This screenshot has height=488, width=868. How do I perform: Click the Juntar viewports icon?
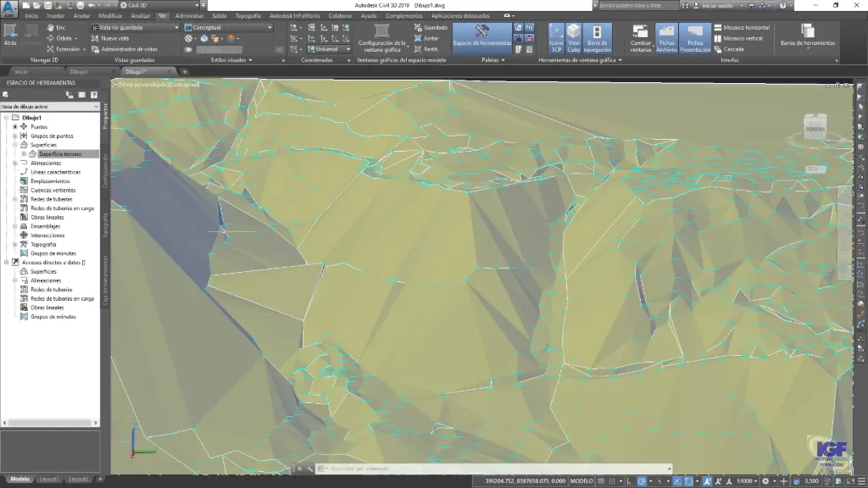(x=427, y=38)
